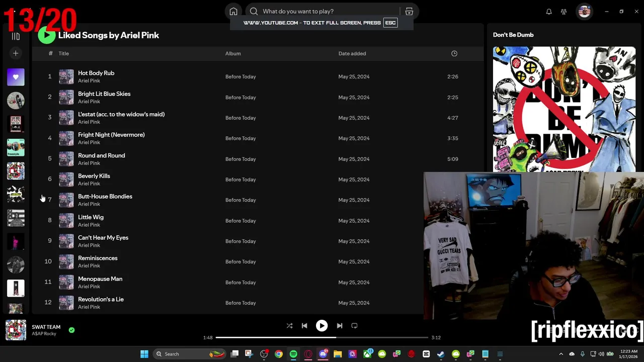Viewport: 644px width, 362px height.
Task: Toggle shuffle playback
Action: coord(289,326)
